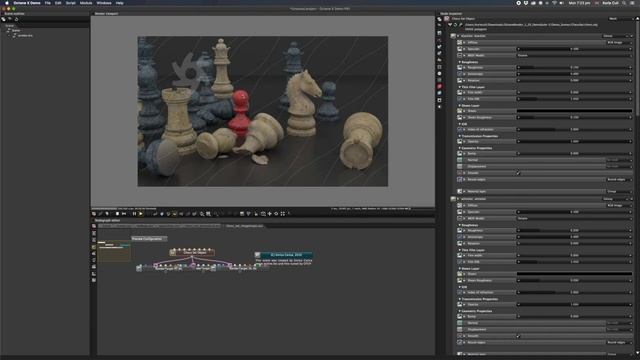Open the first material's Glossy type dropdown
This screenshot has width=640, height=360.
coord(617,36)
